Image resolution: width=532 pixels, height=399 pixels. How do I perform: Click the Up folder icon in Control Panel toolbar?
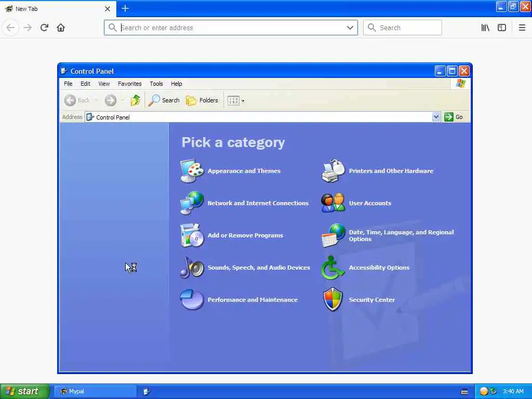tap(136, 100)
